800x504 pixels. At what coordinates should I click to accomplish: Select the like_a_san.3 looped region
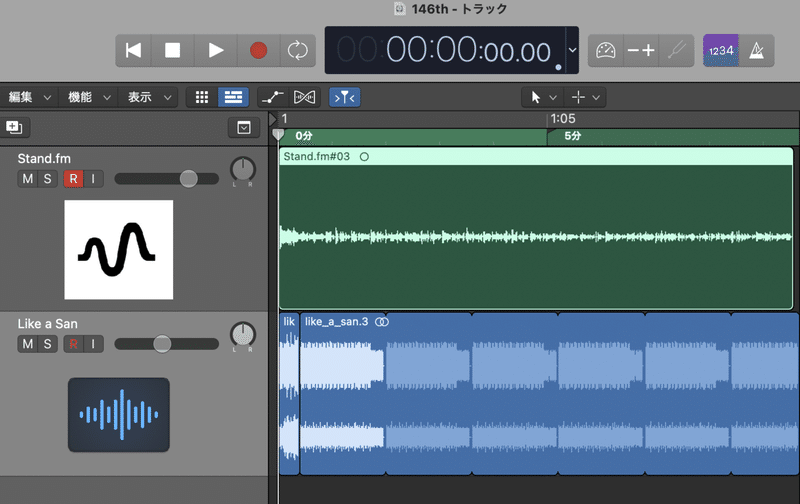pyautogui.click(x=549, y=394)
